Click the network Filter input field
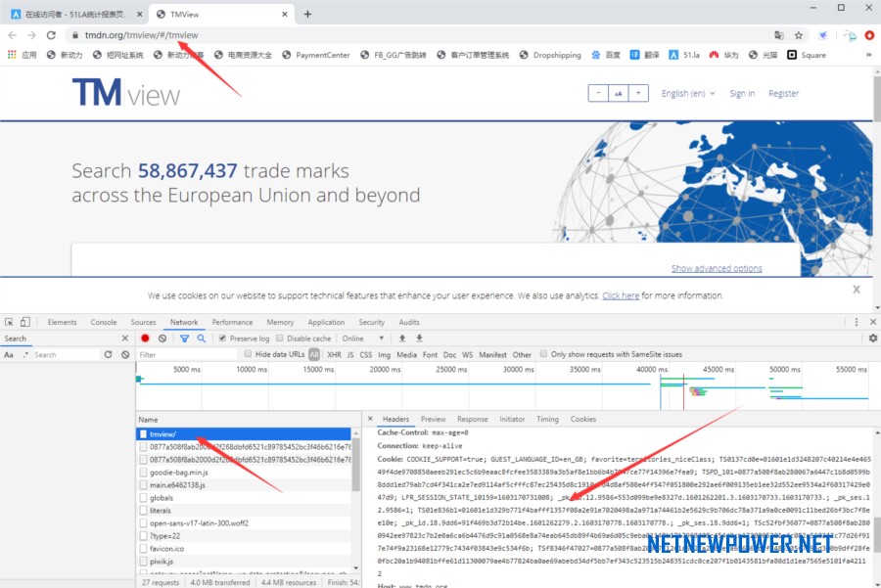The width and height of the screenshot is (881, 588). (187, 354)
